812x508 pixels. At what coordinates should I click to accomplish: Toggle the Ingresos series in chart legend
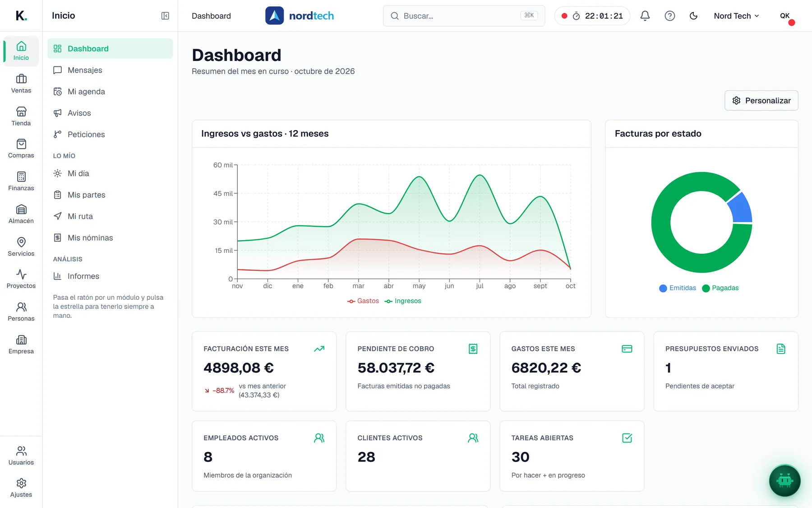point(403,301)
